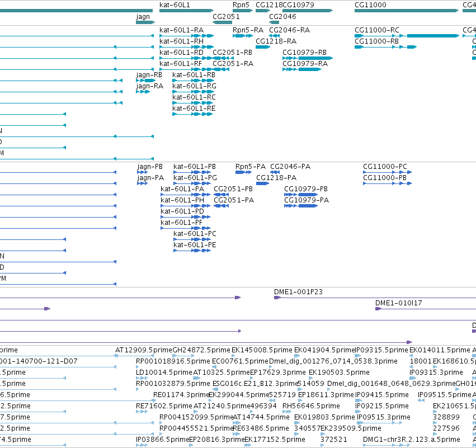
Task: Click EST label IP09415.5prime
Action: 382,395
